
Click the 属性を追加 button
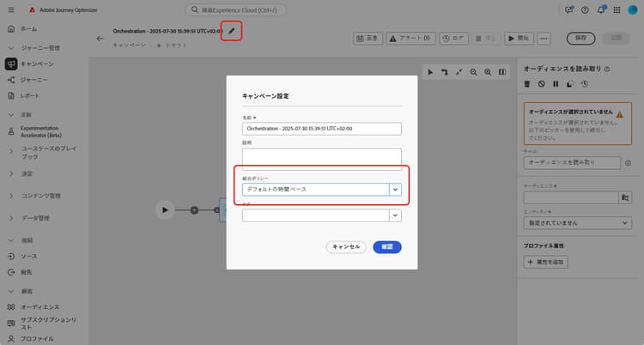pyautogui.click(x=545, y=262)
